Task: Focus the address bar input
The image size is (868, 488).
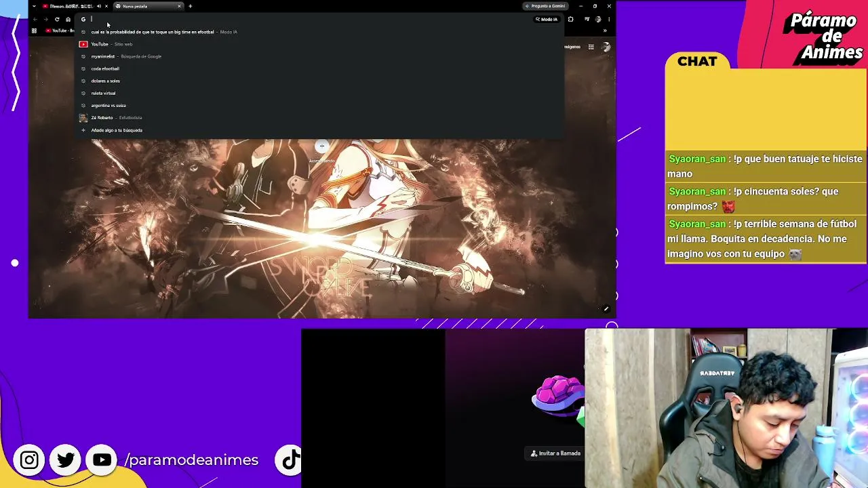Action: tap(309, 19)
